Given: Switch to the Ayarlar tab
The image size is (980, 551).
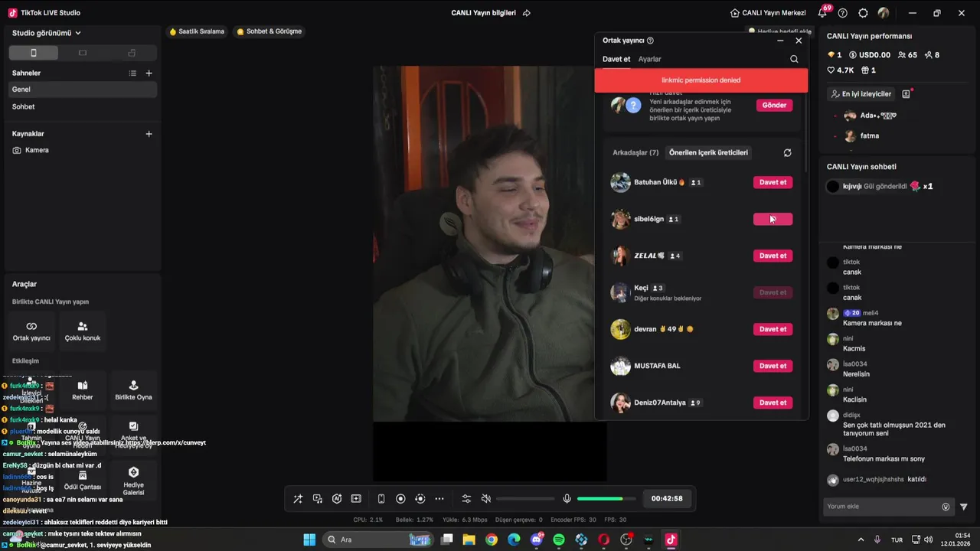Looking at the screenshot, I should (x=650, y=59).
